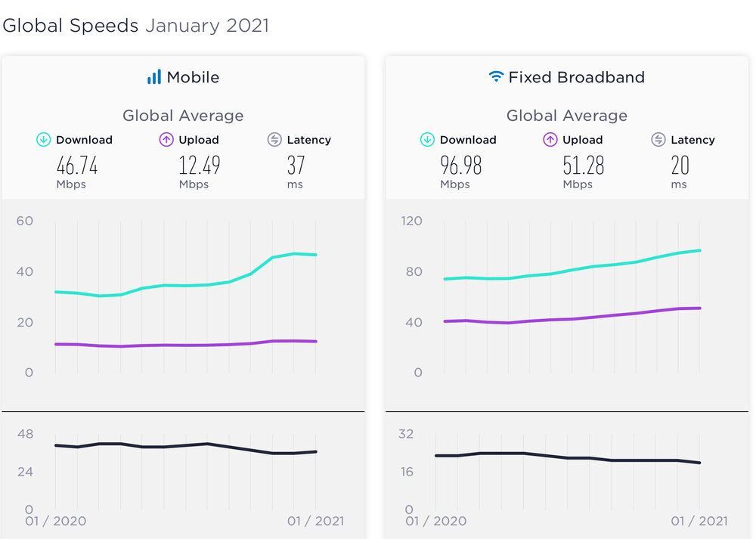
Task: Select the Fixed Broadband panel heading
Action: 576,77
